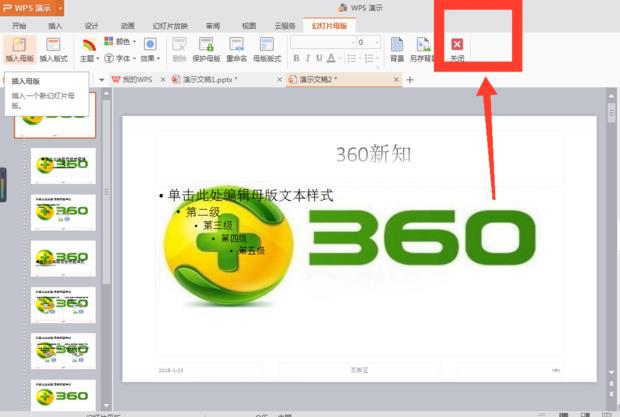Add a new document tab with plus icon

coord(410,80)
